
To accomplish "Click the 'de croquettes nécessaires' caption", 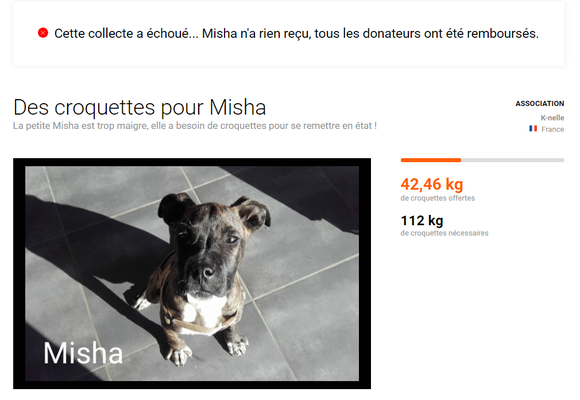I will pyautogui.click(x=444, y=233).
